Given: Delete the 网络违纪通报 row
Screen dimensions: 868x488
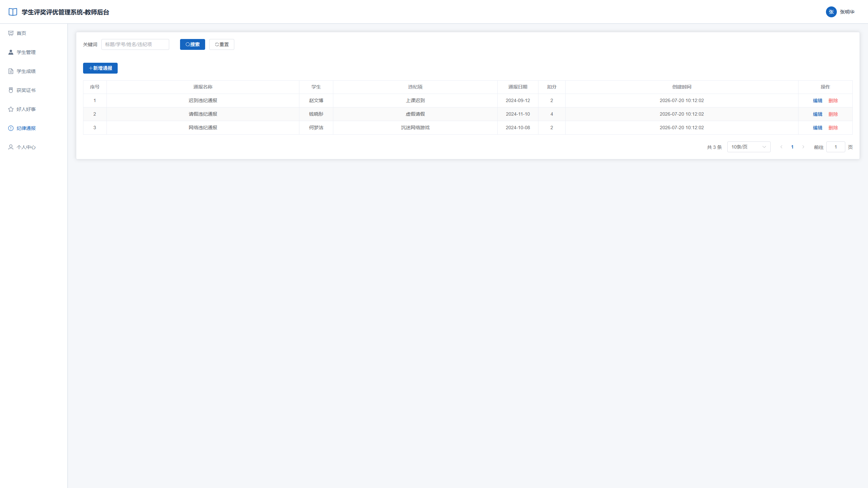Looking at the screenshot, I should (833, 128).
